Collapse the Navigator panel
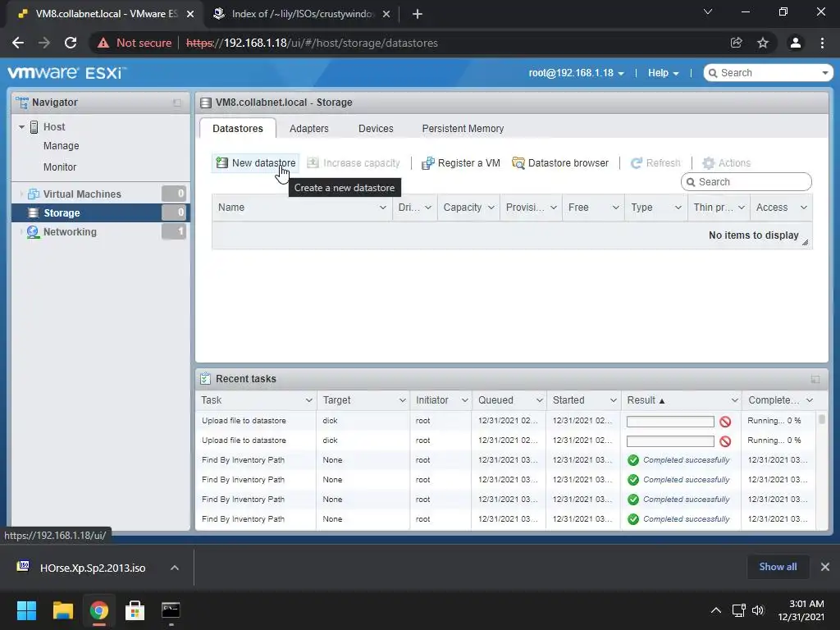The height and width of the screenshot is (630, 840). click(x=177, y=103)
